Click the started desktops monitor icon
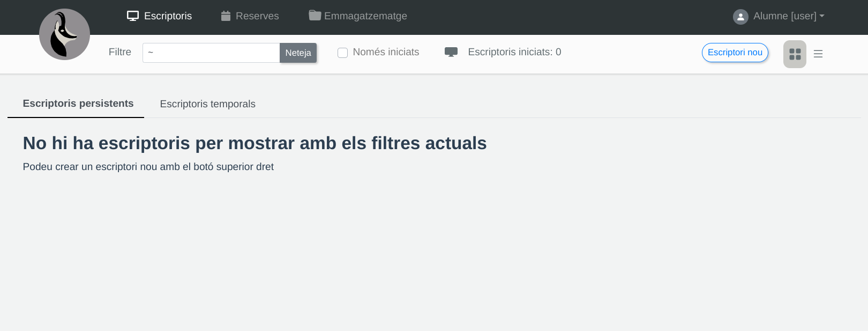 451,52
